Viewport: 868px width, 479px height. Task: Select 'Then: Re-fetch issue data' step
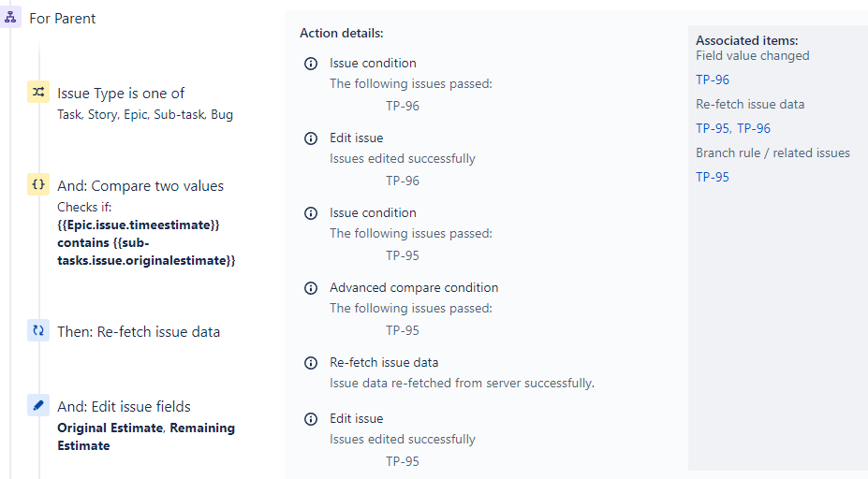pyautogui.click(x=139, y=332)
